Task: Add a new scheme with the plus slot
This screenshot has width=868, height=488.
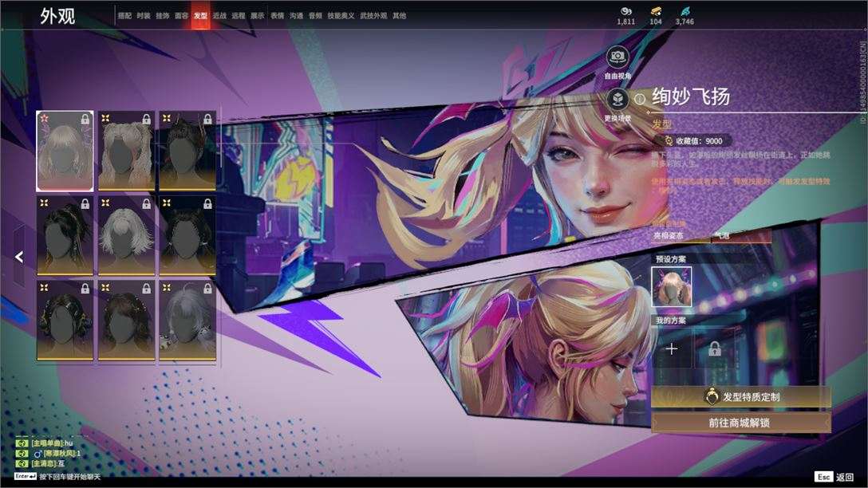Action: pyautogui.click(x=672, y=349)
